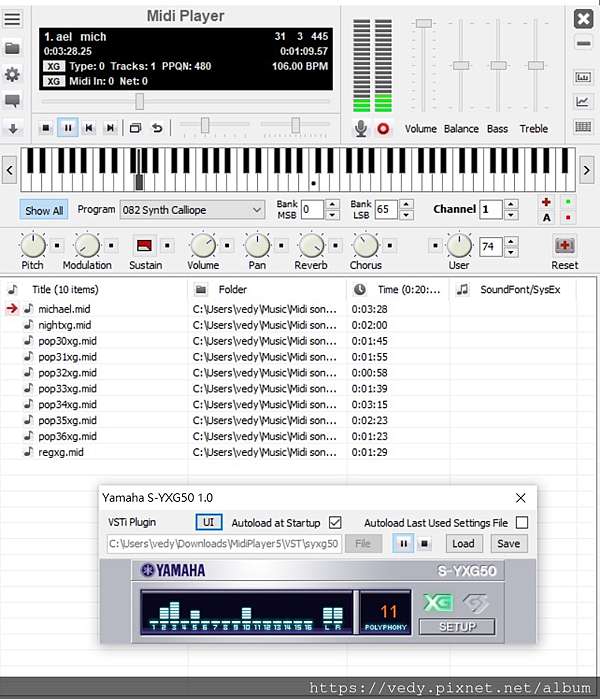The width and height of the screenshot is (600, 699).
Task: Open the hamburger menu icon
Action: [x=12, y=19]
